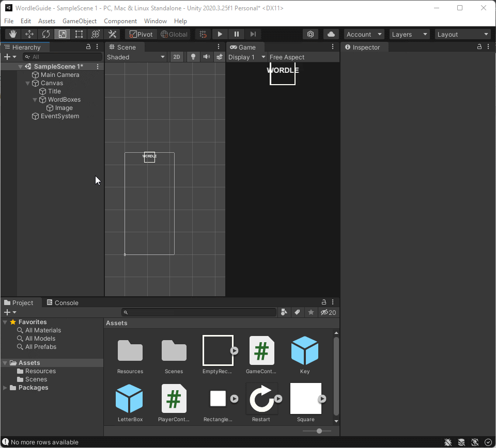Open Cloud services
Screen dimensions: 496x448
pyautogui.click(x=331, y=34)
